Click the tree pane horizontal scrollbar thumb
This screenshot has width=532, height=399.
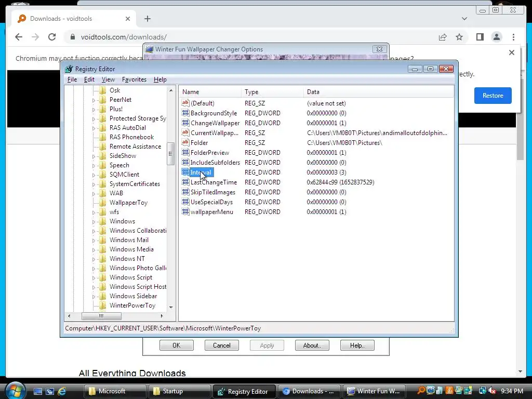(101, 316)
